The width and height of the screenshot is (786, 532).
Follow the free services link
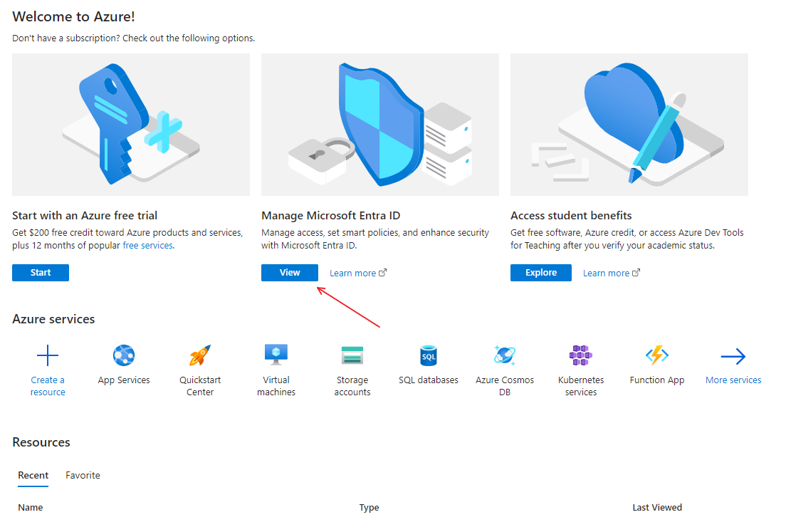(x=147, y=245)
